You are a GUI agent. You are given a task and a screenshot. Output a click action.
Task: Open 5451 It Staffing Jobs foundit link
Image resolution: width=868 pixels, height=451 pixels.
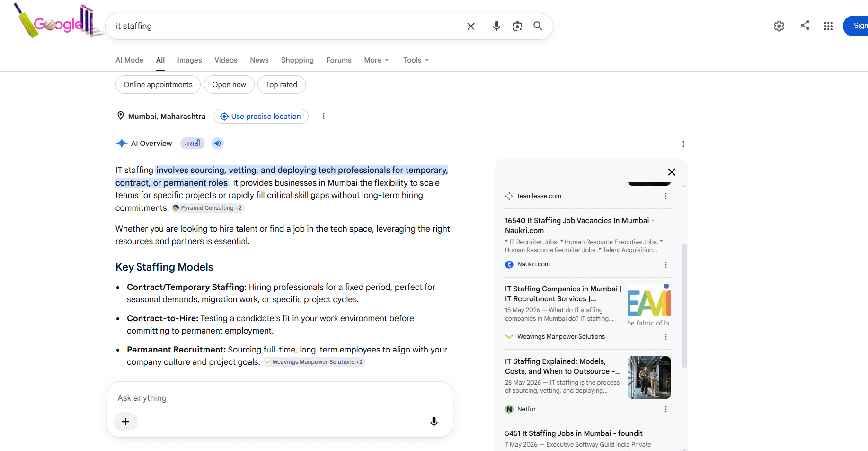click(574, 433)
